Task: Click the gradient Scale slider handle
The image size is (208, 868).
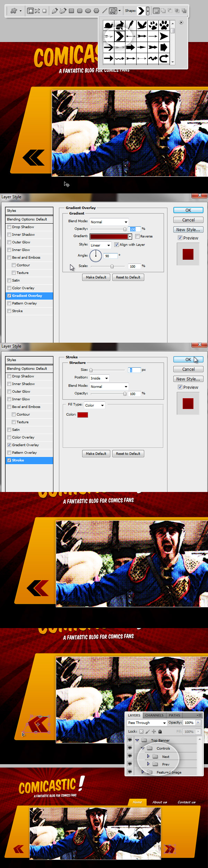Action: 112,266
